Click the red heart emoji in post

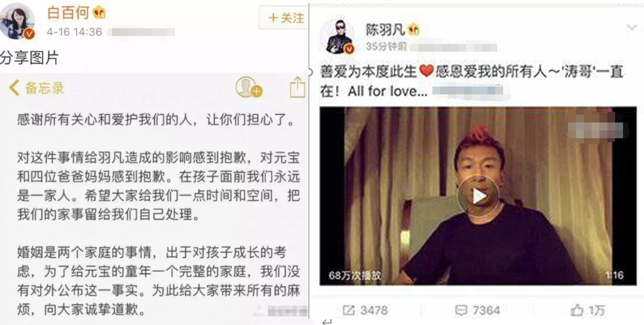click(426, 71)
